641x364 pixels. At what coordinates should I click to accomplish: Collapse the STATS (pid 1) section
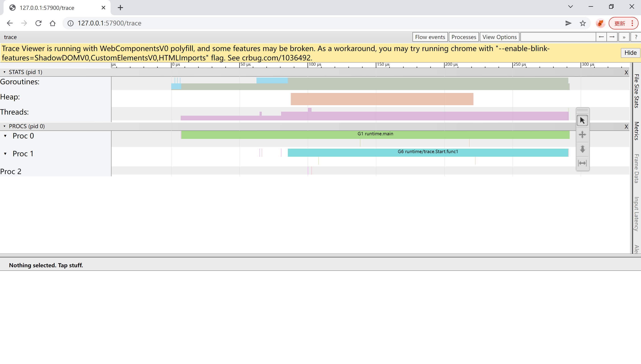tap(4, 72)
